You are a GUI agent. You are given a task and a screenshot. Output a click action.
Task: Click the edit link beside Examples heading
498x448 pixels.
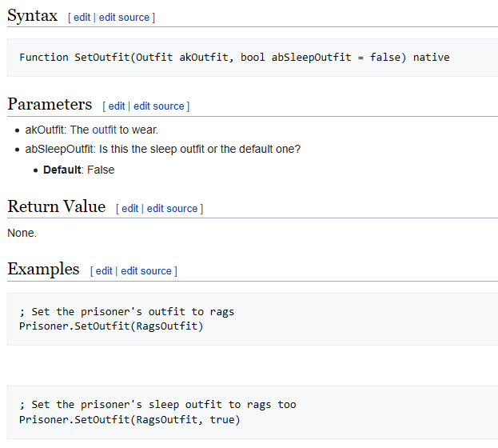(x=104, y=270)
